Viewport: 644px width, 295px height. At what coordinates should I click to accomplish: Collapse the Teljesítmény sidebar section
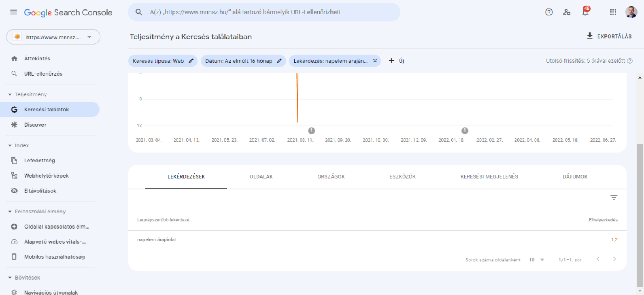10,94
